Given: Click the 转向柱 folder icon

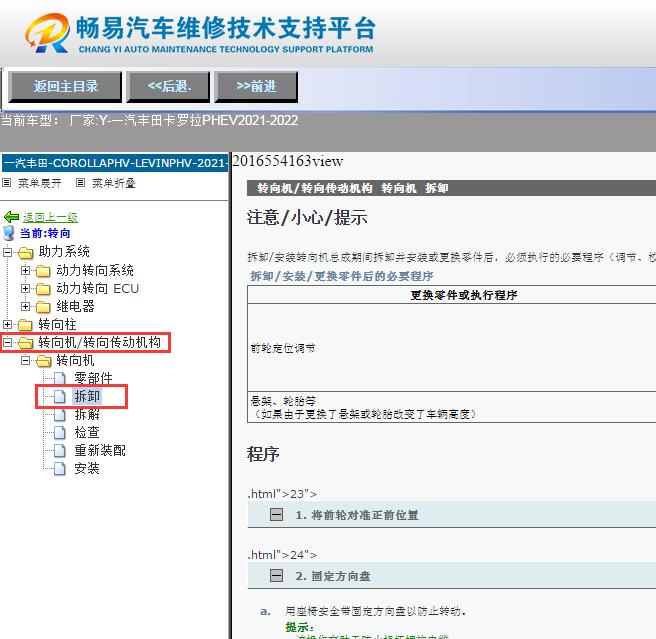Looking at the screenshot, I should coord(25,325).
